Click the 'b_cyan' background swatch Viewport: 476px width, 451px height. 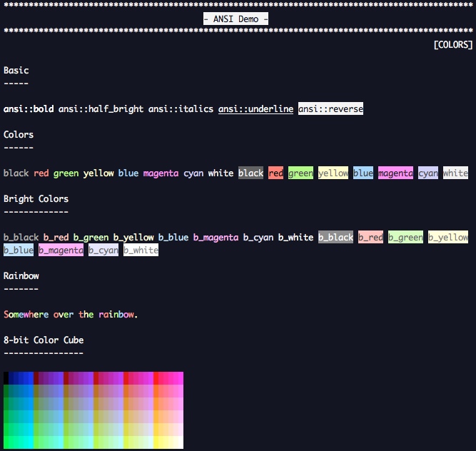coord(103,250)
